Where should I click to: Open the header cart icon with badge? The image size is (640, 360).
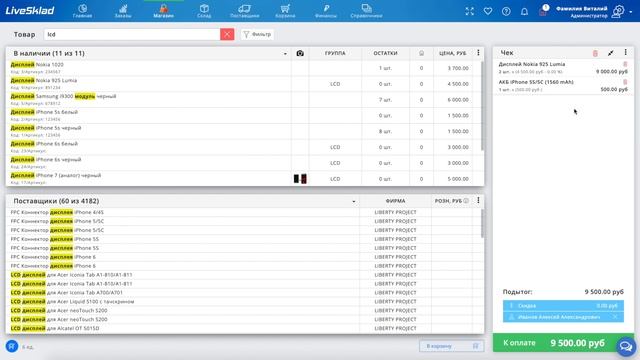543,11
